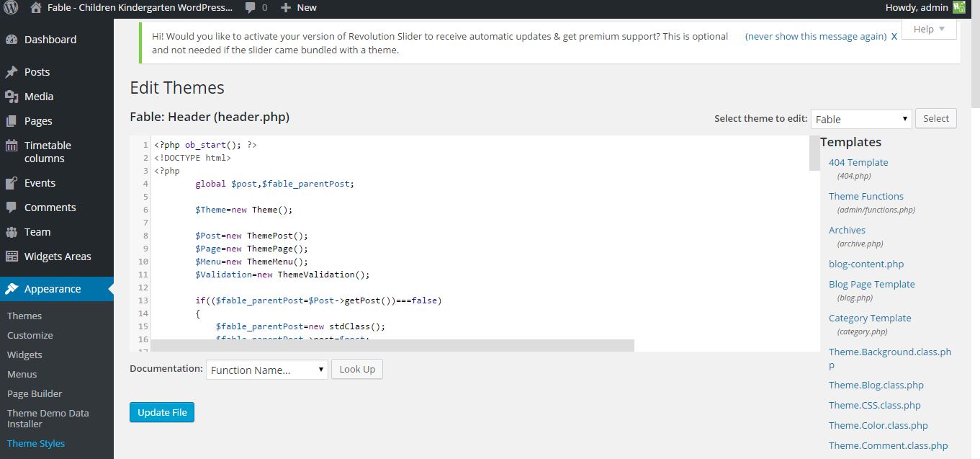Dismiss the Revolution Slider notice with X
This screenshot has width=980, height=459.
tap(894, 36)
